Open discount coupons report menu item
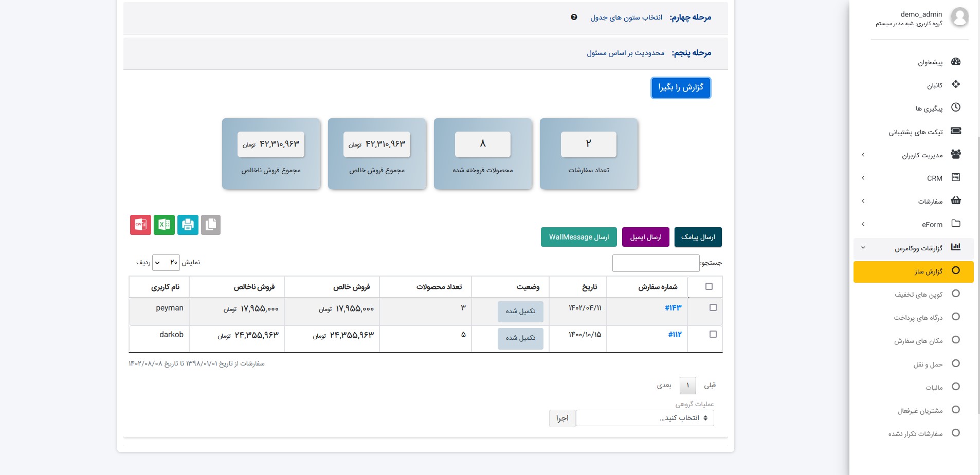 [918, 295]
